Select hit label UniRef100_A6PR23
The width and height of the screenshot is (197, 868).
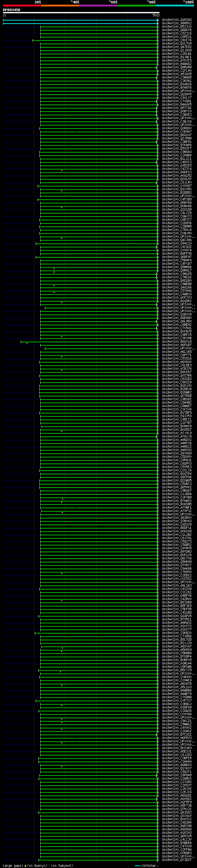(x=176, y=737)
